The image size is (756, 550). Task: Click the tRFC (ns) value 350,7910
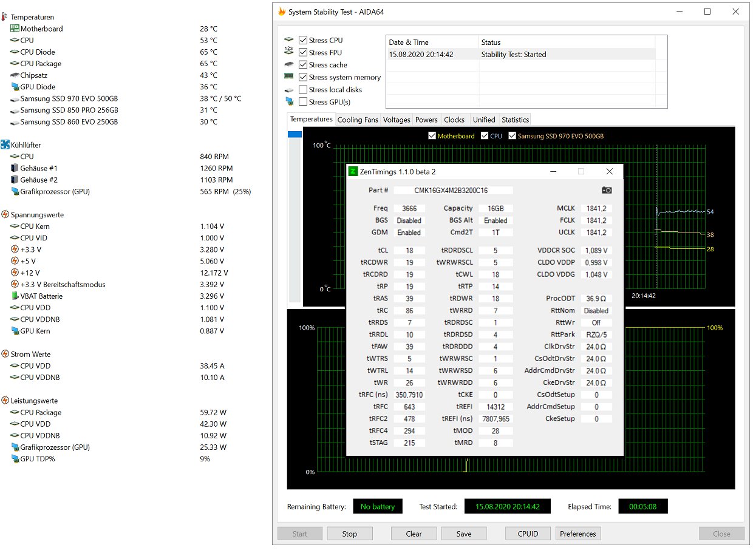(x=409, y=395)
